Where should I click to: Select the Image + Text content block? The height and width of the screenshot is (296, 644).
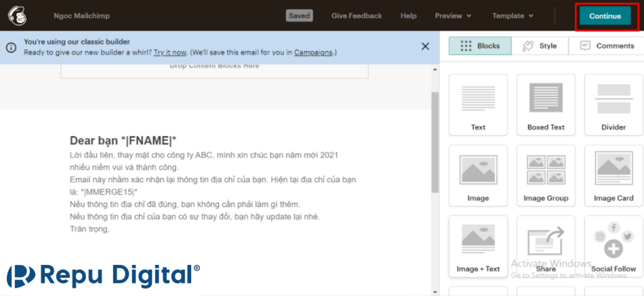point(478,247)
